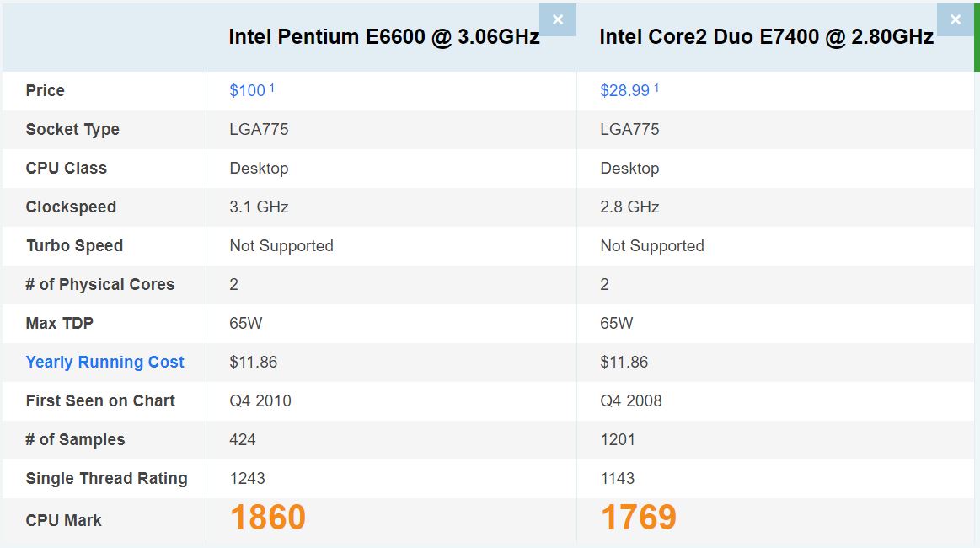
Task: Select the CPU Class row label
Action: 67,169
